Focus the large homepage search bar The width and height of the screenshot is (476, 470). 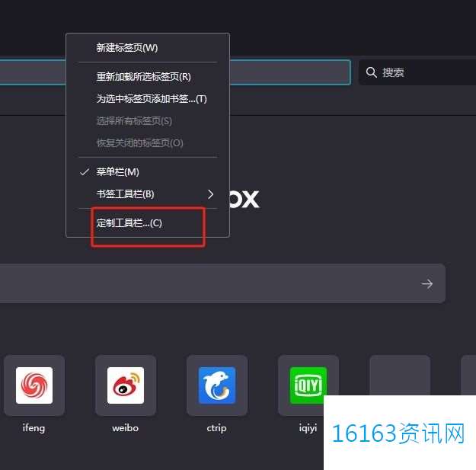tap(222, 283)
